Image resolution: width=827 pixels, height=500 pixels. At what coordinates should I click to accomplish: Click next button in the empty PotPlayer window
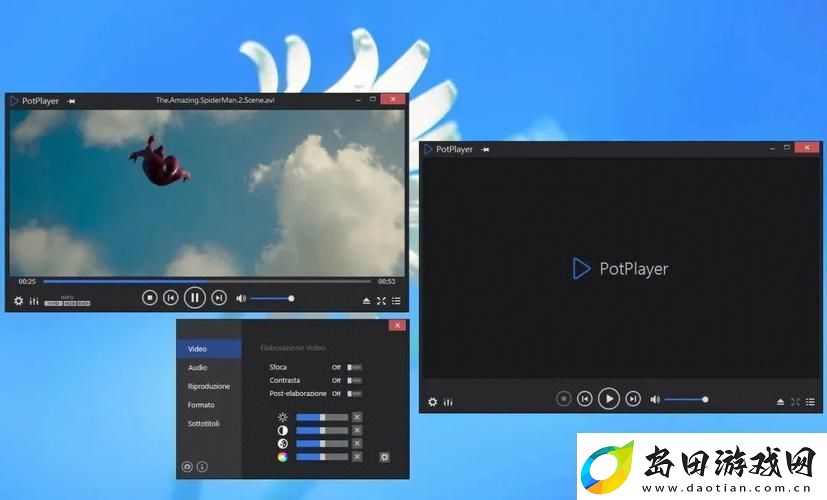click(x=633, y=399)
